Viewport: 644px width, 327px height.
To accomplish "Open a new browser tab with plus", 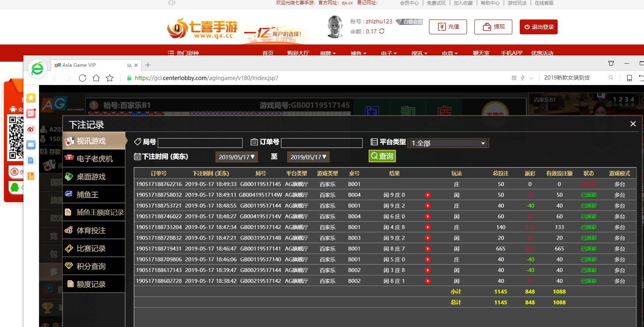I will pos(148,65).
